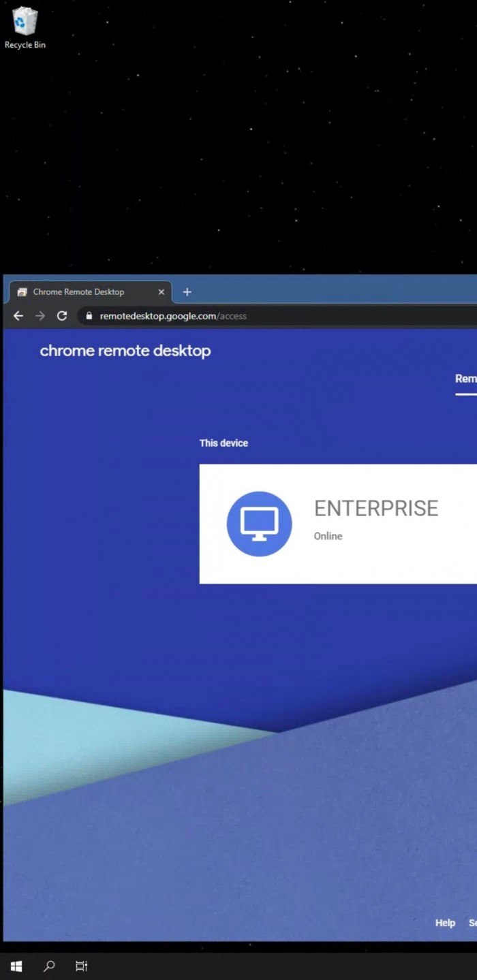Click the This device heading
477x980 pixels.
pyautogui.click(x=224, y=443)
